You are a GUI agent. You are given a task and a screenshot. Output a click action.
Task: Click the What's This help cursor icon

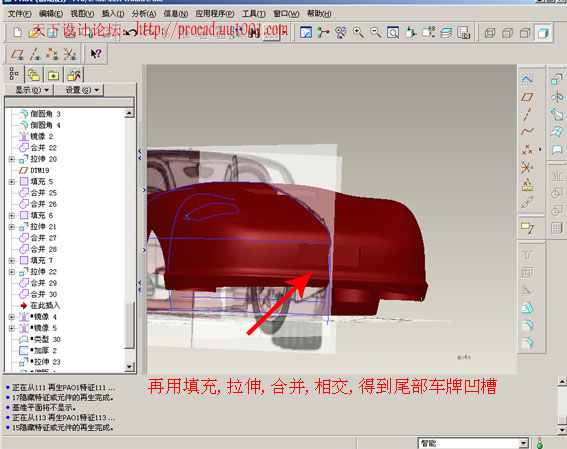click(x=96, y=54)
